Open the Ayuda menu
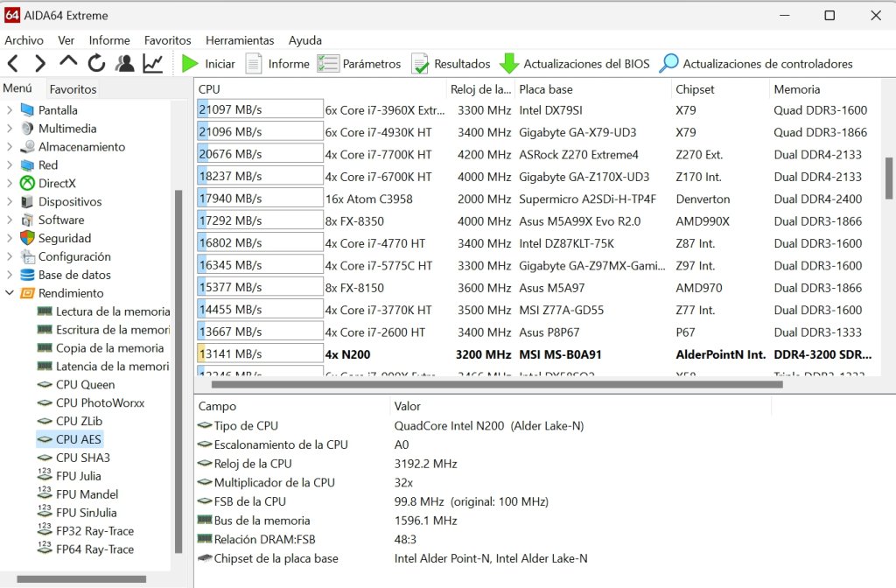Viewport: 896px width, 588px height. click(305, 40)
